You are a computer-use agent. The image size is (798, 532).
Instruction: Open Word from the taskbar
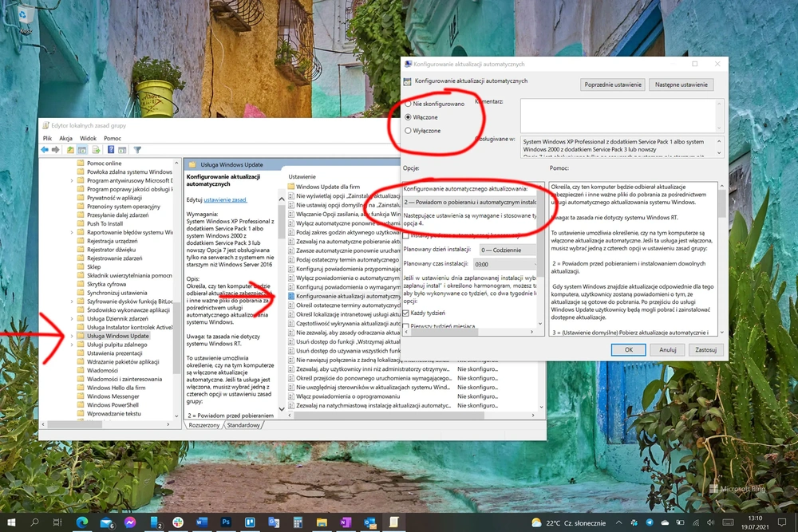(202, 522)
